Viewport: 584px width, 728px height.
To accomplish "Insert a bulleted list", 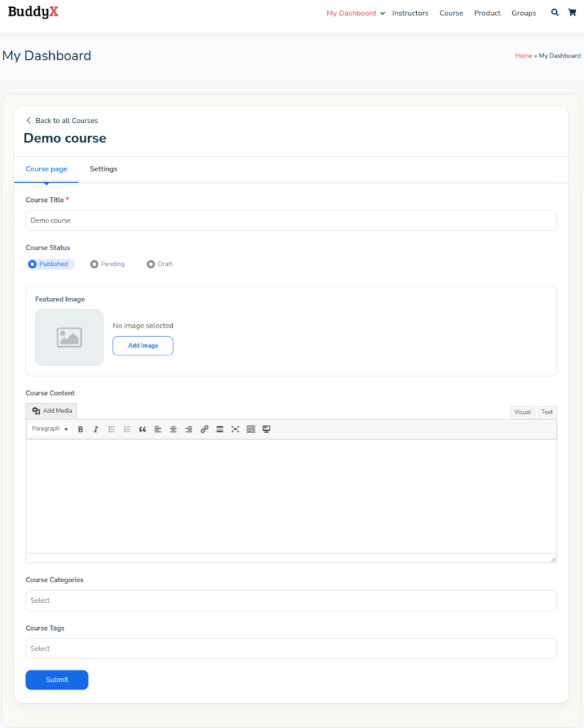I will click(111, 429).
